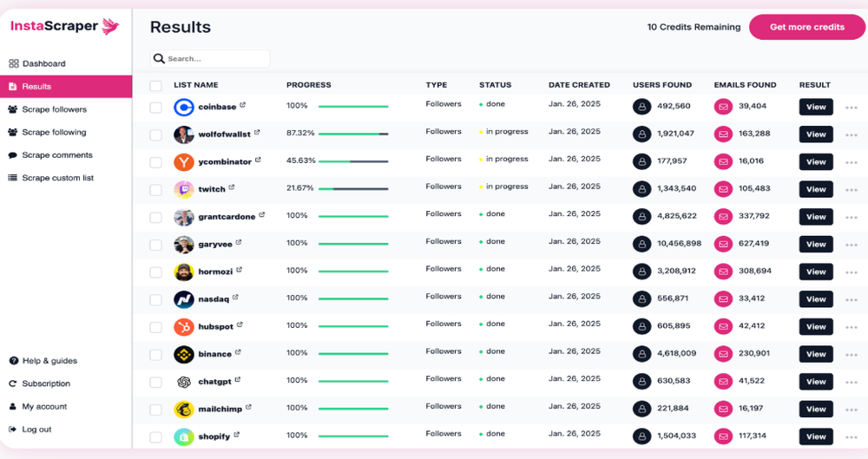Open binance external link icon

tap(238, 352)
